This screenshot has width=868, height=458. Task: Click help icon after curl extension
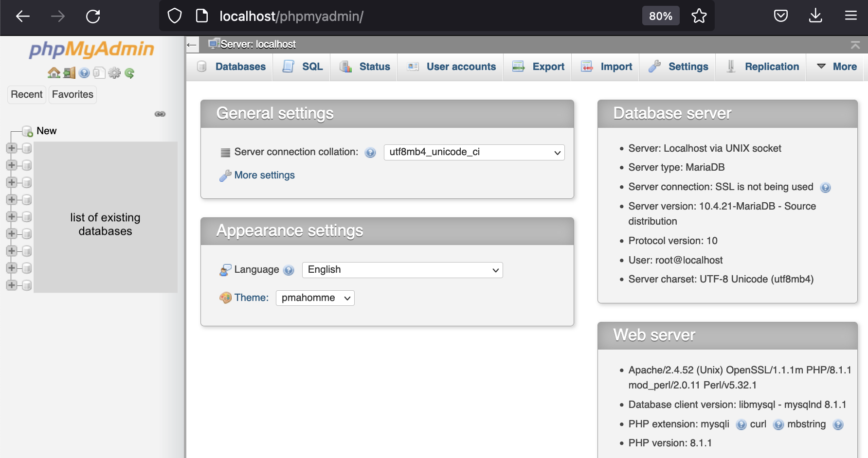tap(778, 425)
